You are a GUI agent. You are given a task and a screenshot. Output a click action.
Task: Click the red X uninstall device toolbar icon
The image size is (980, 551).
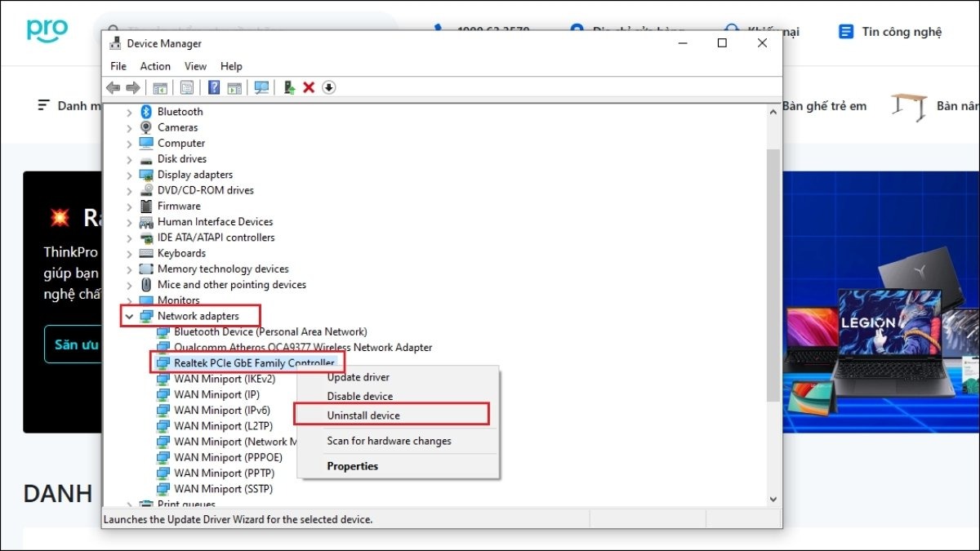coord(309,87)
